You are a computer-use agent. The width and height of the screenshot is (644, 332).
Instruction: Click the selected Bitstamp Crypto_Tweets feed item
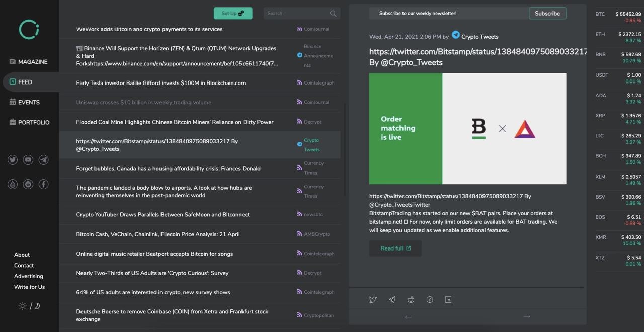(200, 145)
